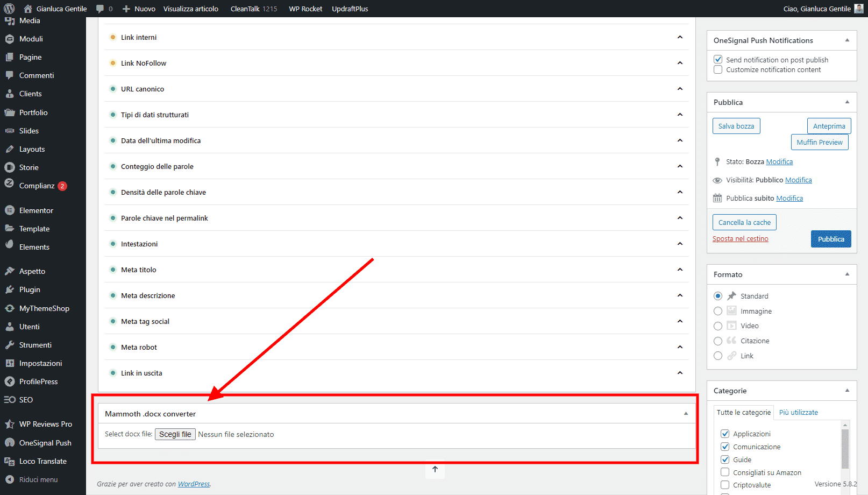The width and height of the screenshot is (868, 495).
Task: Open the comments bubble icon in admin bar
Action: (x=100, y=9)
